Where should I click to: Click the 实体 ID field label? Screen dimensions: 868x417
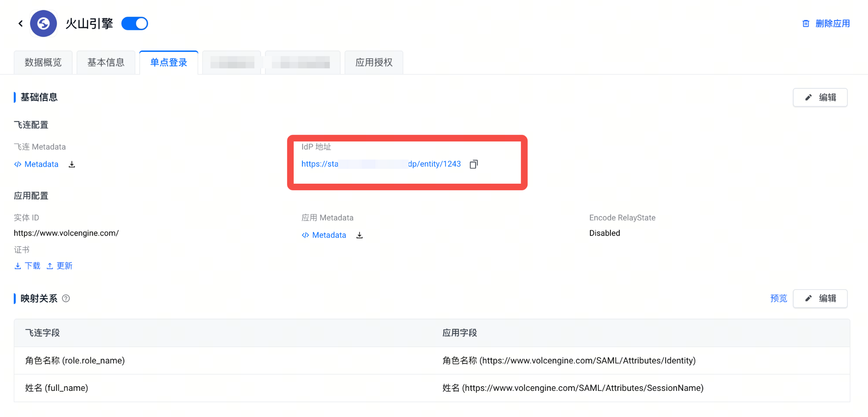point(27,218)
